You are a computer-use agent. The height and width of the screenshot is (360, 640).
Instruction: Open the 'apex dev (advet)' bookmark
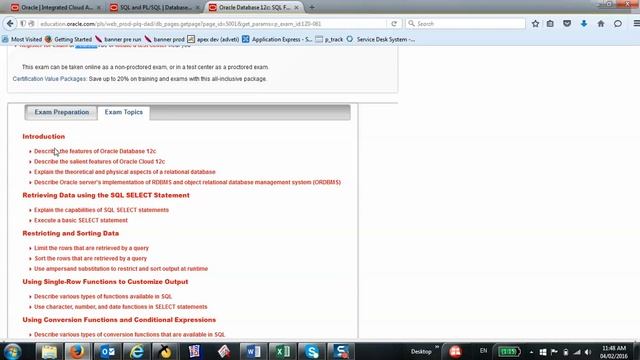click(x=213, y=39)
